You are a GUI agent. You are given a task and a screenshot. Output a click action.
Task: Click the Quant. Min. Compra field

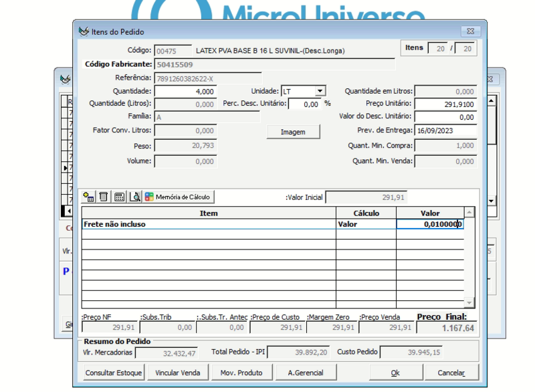(445, 146)
